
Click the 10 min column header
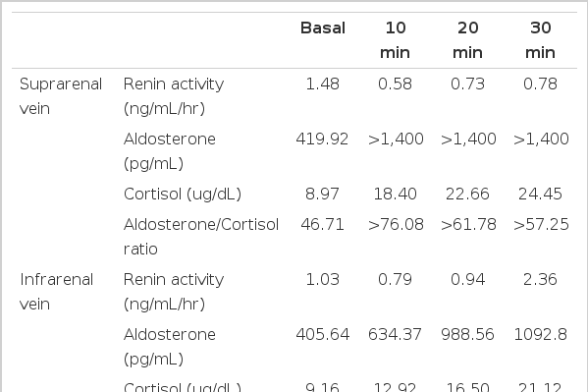click(395, 40)
